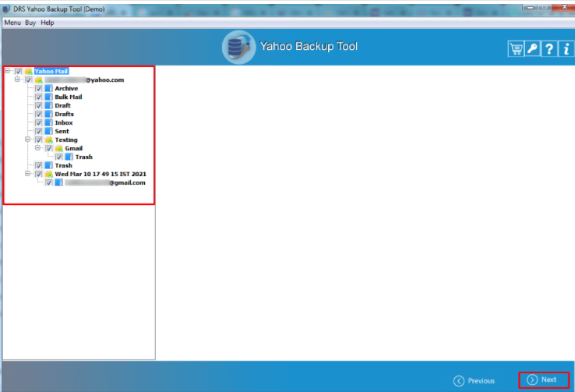This screenshot has height=392, width=575.
Task: Click the Next button
Action: click(x=544, y=380)
